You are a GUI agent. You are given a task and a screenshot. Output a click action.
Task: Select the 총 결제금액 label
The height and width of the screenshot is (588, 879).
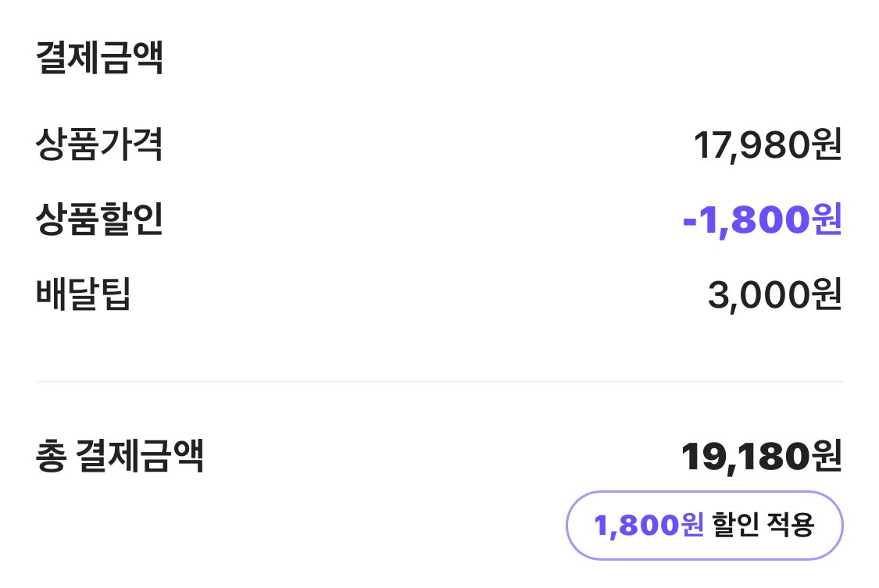120,457
